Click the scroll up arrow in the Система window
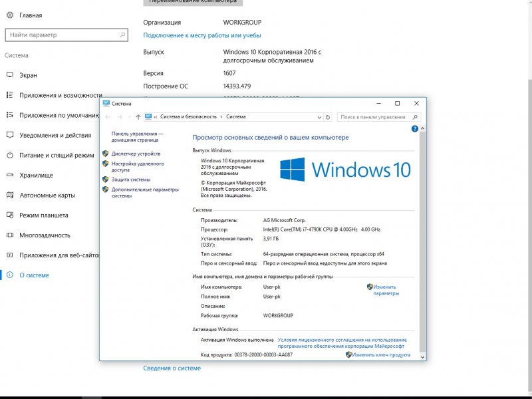Image resolution: width=532 pixels, height=399 pixels. click(x=422, y=128)
